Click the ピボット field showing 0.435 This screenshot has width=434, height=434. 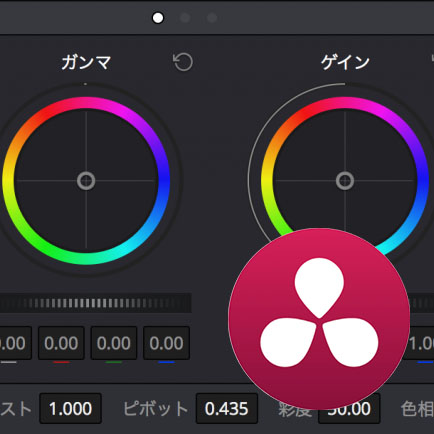coord(227,409)
